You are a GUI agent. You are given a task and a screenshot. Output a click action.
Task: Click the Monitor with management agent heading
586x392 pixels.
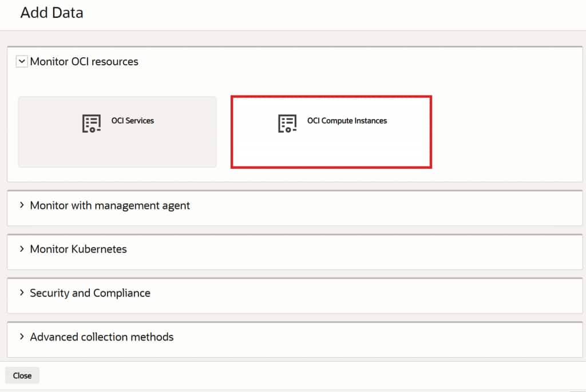point(110,205)
